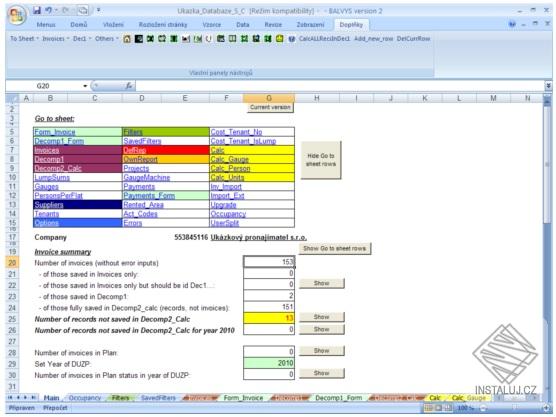Viewport: 556px width, 417px height.
Task: Follow the PersonsPerFlat link
Action: (59, 196)
